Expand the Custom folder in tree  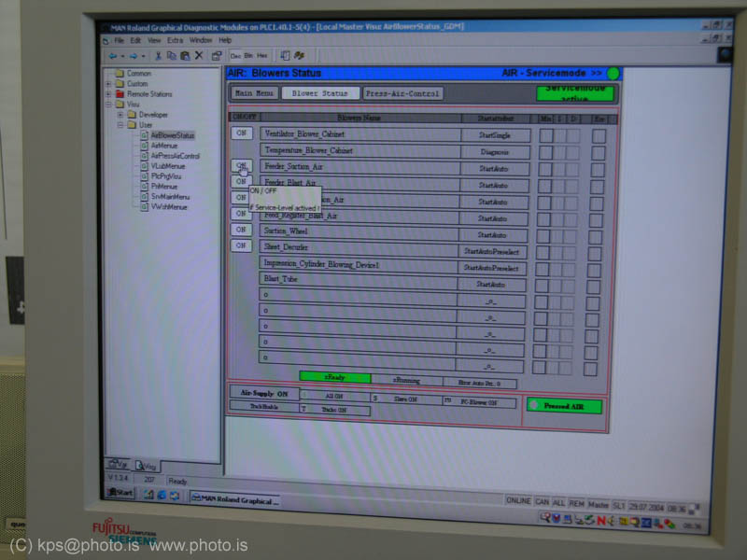[x=109, y=84]
